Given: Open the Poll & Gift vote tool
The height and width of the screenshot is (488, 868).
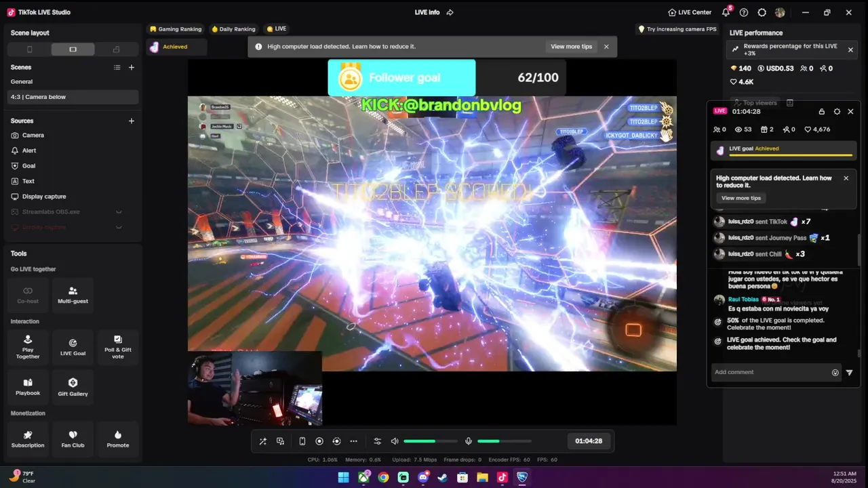Looking at the screenshot, I should click(x=118, y=347).
